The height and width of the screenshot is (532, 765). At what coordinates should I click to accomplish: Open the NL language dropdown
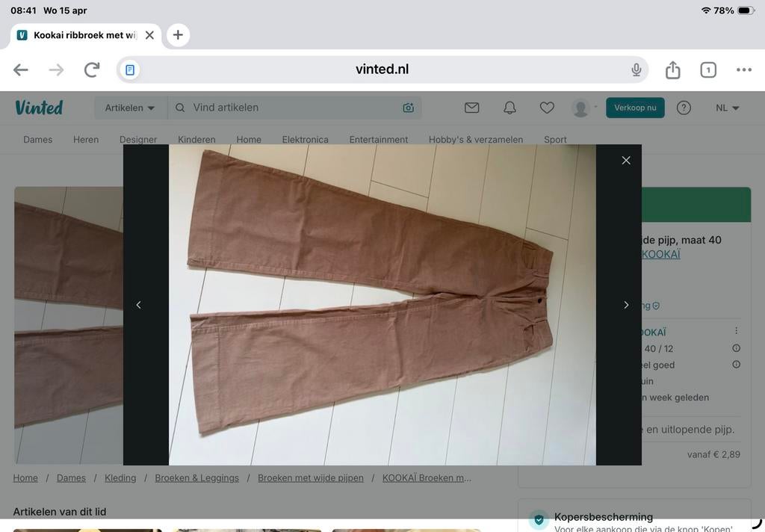click(725, 108)
